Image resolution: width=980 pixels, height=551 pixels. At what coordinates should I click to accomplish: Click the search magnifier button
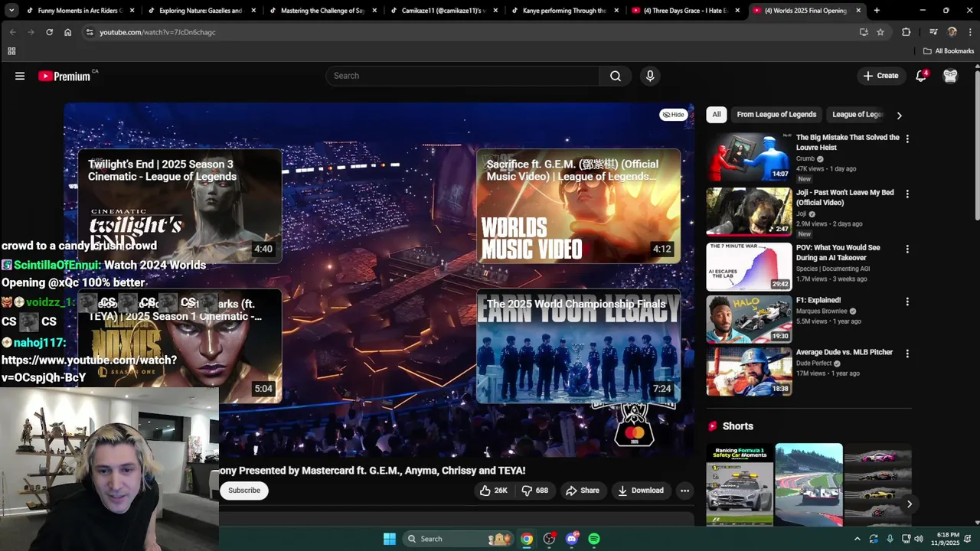(x=616, y=76)
